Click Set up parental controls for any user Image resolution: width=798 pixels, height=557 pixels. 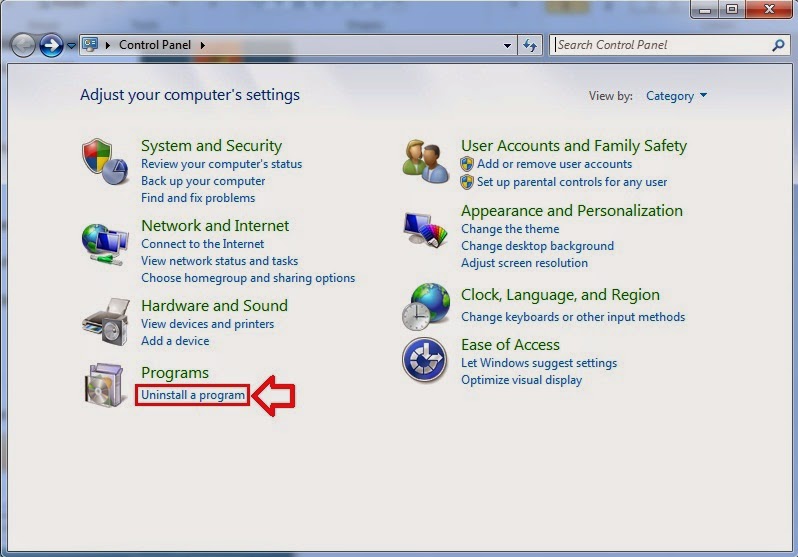click(572, 182)
